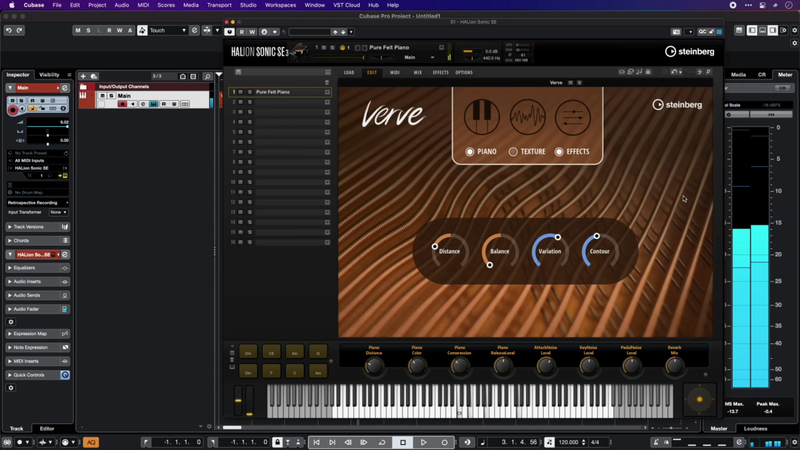
Task: Click the Stop transport button
Action: [x=403, y=442]
